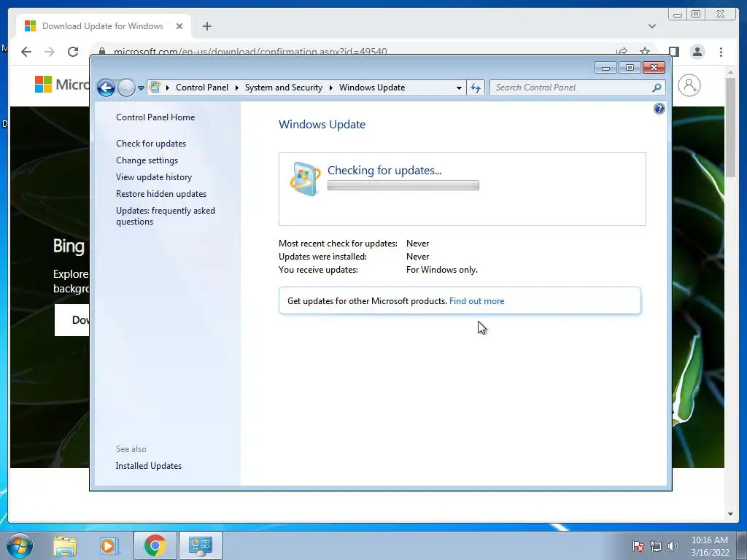Click Find out more link
This screenshot has width=747, height=560.
pos(476,301)
